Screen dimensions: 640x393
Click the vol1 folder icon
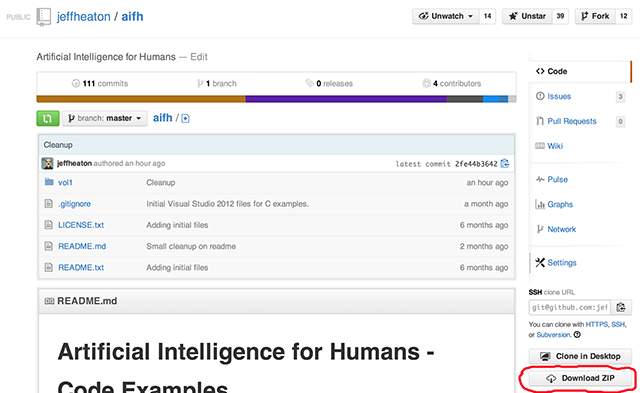pyautogui.click(x=49, y=182)
